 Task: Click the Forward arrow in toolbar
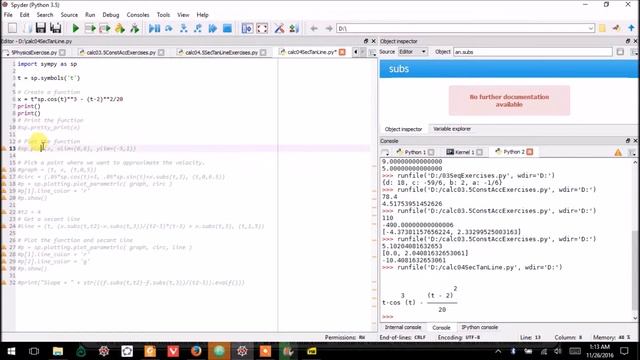[x=329, y=28]
